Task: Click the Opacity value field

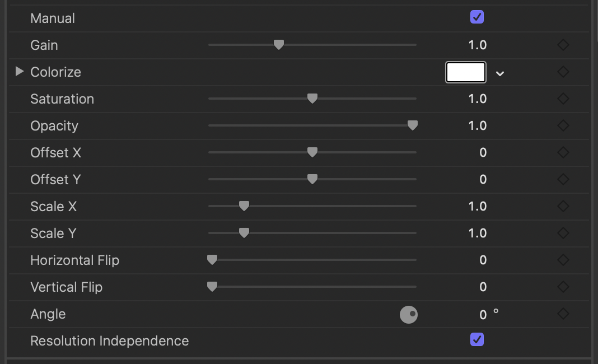Action: [478, 126]
